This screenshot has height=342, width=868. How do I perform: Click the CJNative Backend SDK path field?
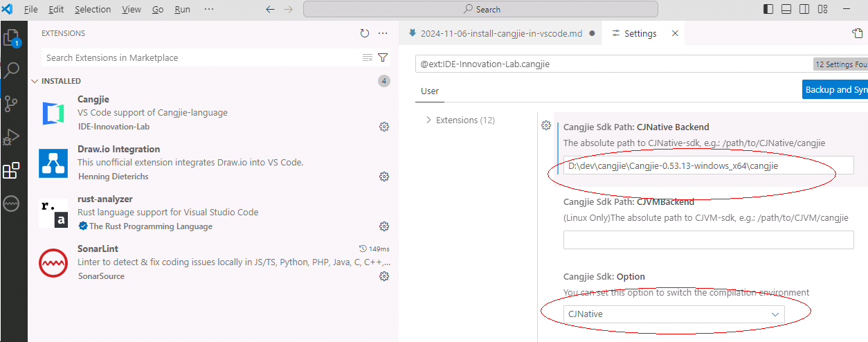pyautogui.click(x=708, y=165)
